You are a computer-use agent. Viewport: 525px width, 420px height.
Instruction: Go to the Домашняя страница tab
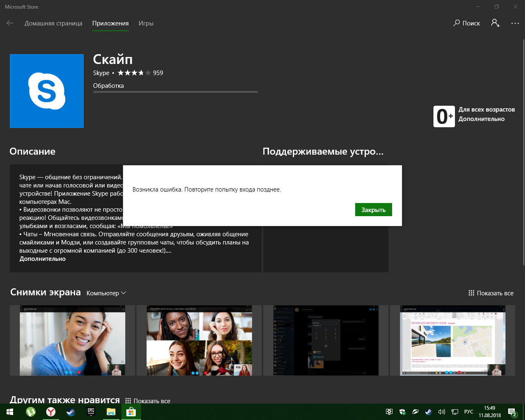point(53,23)
